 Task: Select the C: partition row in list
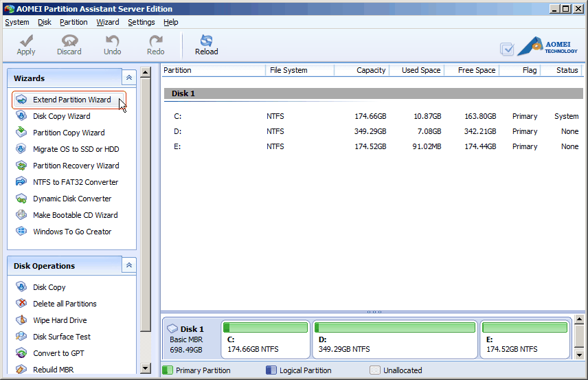(373, 116)
